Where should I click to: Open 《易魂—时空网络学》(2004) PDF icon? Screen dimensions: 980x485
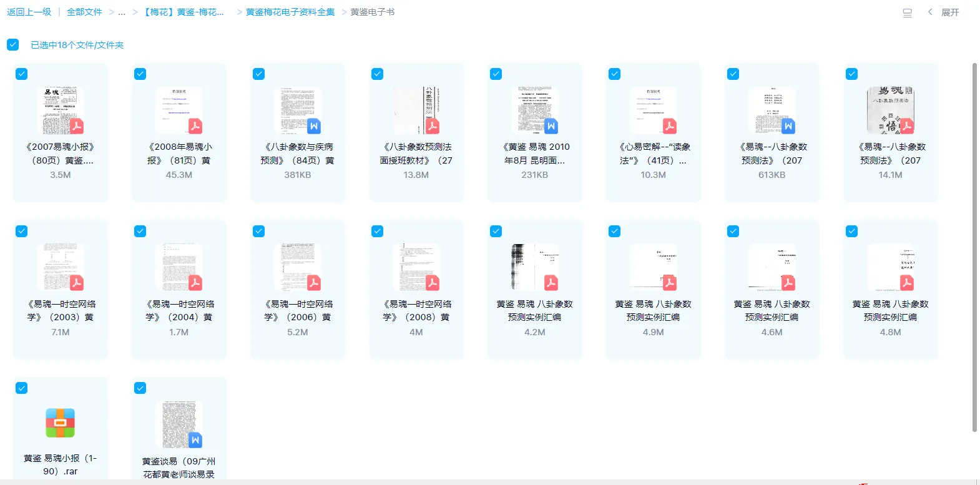(179, 267)
